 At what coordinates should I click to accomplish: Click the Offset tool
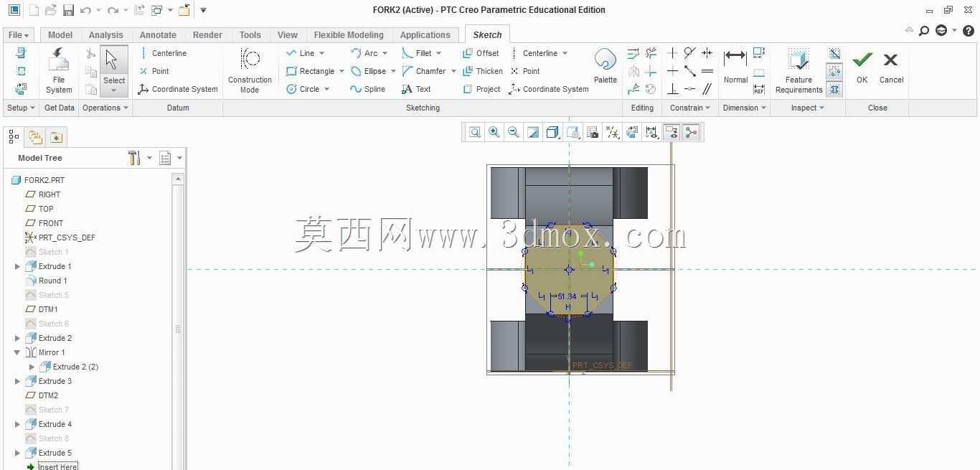coord(481,53)
